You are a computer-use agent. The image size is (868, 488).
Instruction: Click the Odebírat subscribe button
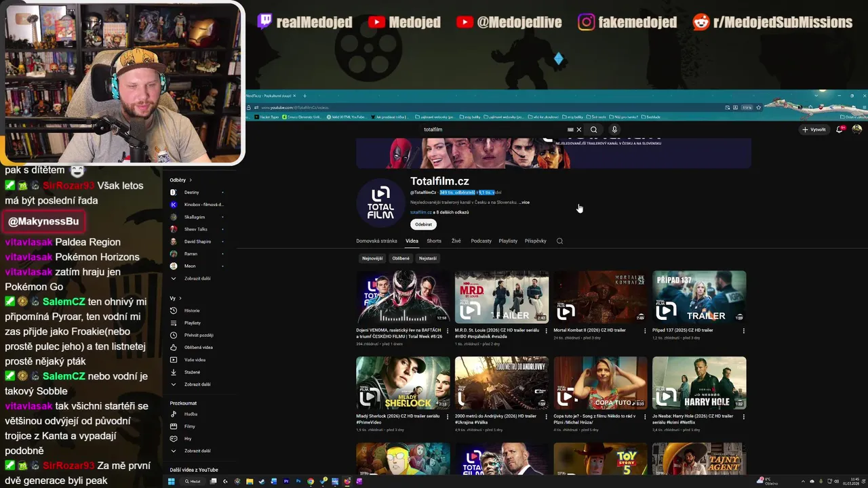(423, 224)
